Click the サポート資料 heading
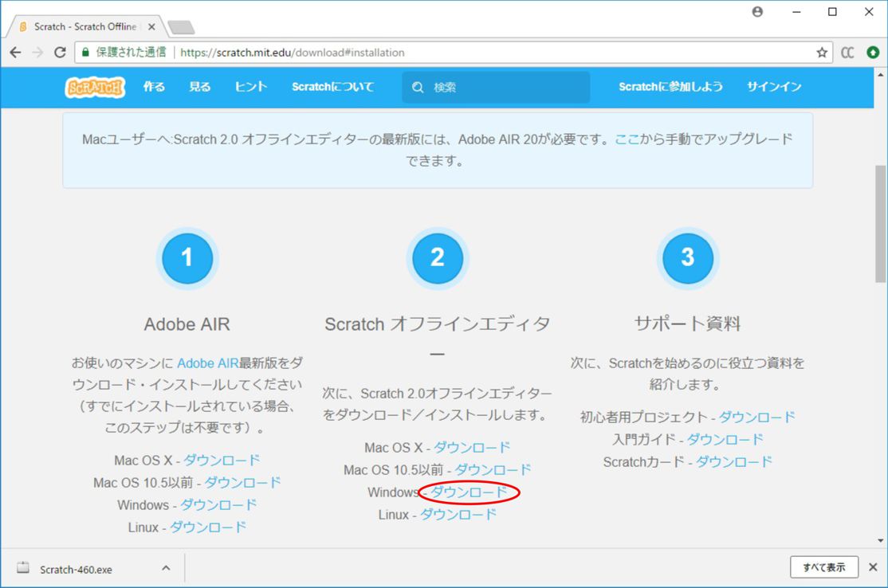 (687, 323)
